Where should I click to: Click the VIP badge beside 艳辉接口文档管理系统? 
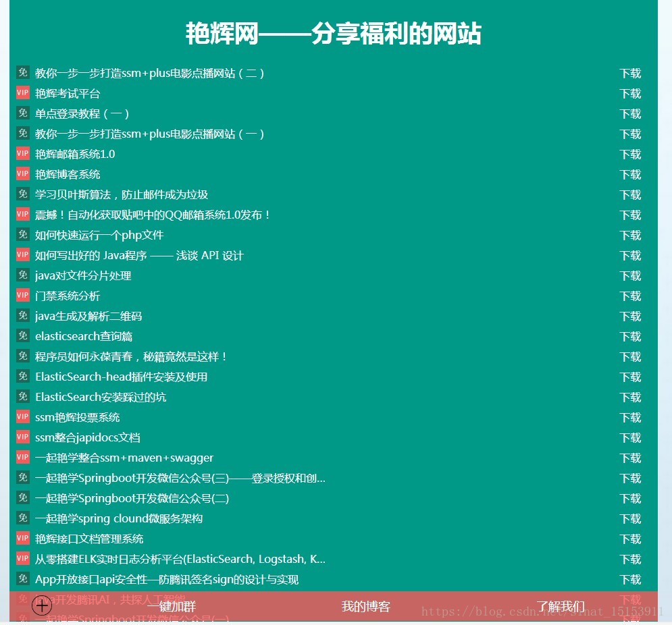[23, 538]
